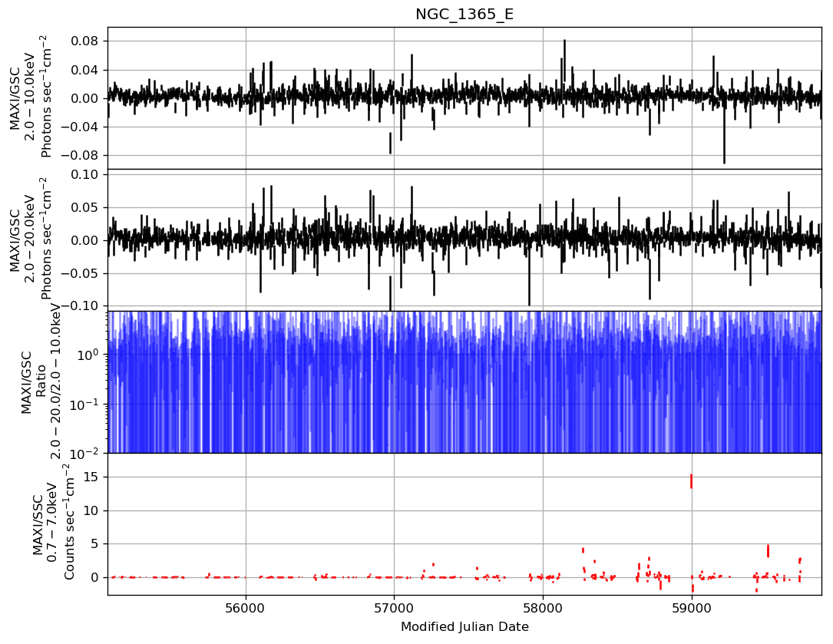Click the MAXI/GSC 2.0−20.0keV y-axis label

tap(30, 239)
